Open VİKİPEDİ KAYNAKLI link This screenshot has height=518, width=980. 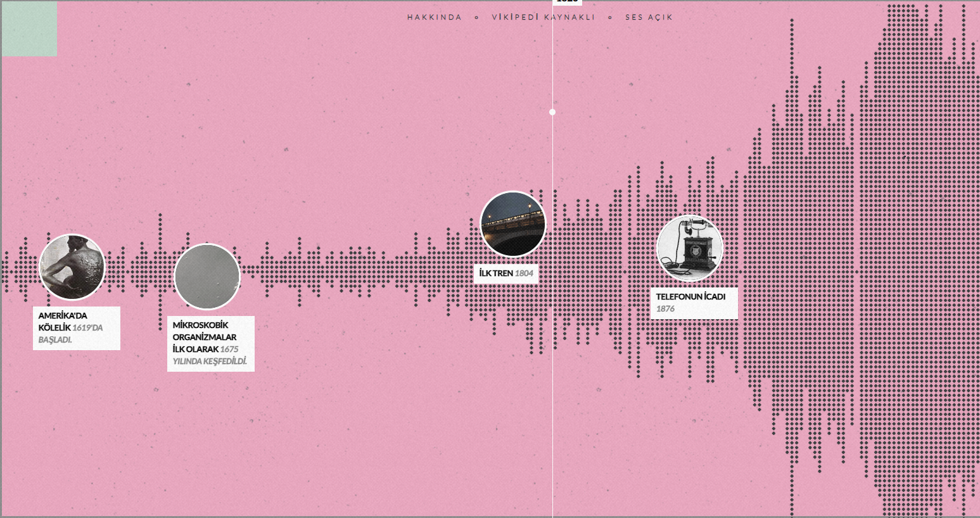point(544,17)
